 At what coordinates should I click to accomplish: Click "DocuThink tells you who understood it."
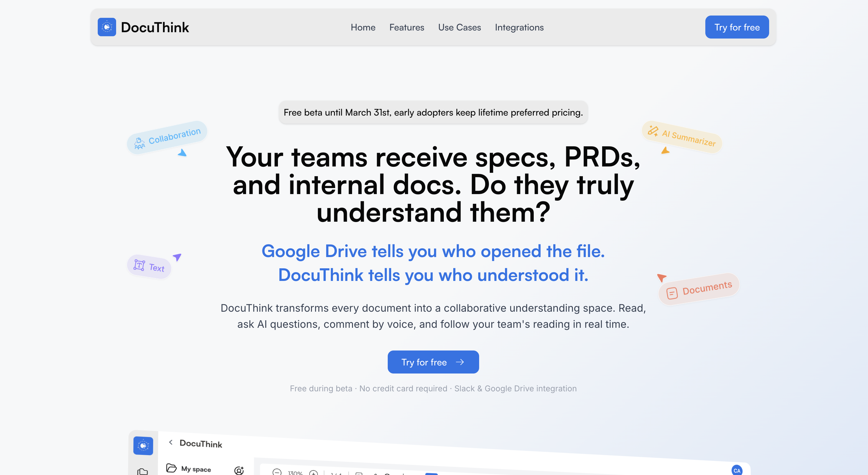pos(433,275)
